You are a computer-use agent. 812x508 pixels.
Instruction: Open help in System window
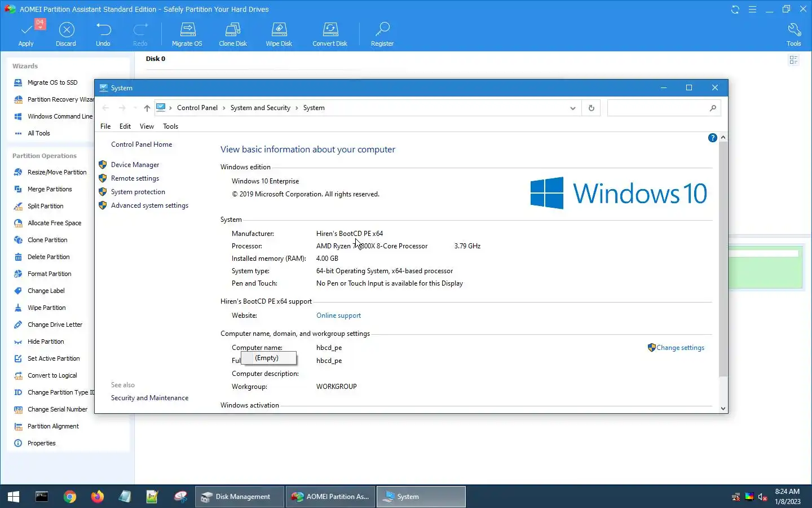712,138
